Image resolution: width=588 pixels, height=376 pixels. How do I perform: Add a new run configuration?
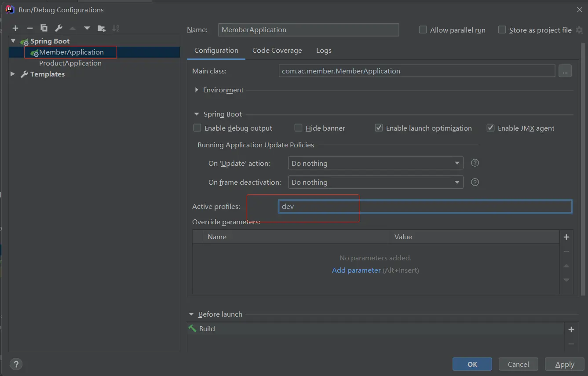15,28
